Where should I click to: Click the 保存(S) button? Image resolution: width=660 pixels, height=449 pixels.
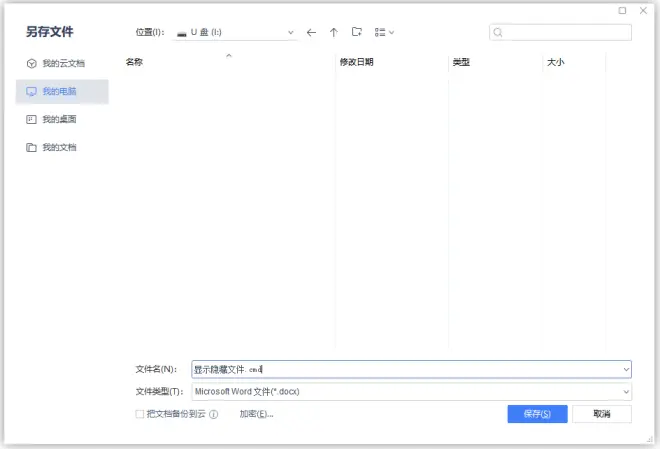tap(537, 414)
